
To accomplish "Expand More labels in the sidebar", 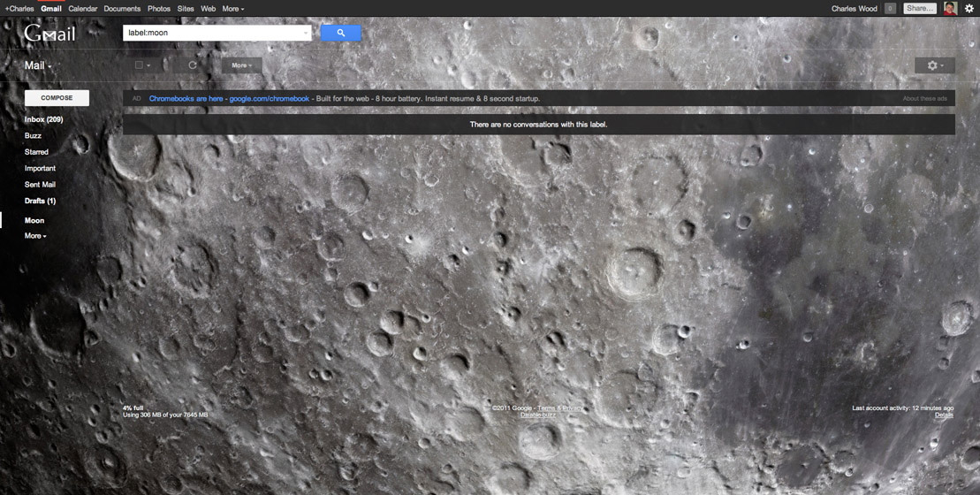I will coord(35,236).
